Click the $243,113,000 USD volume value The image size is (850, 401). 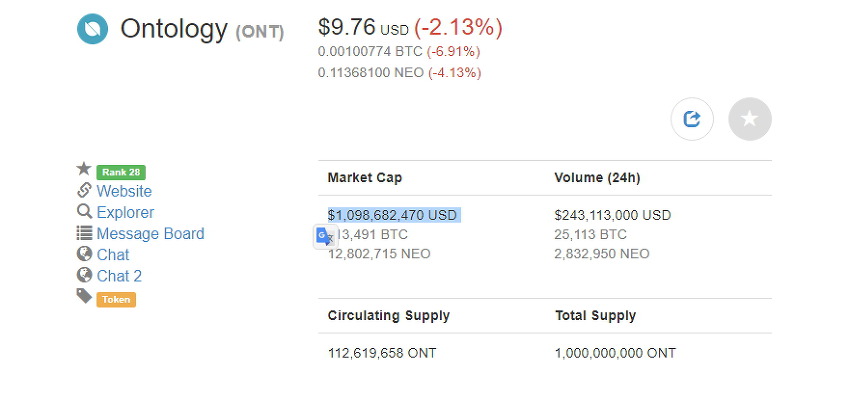(x=613, y=215)
